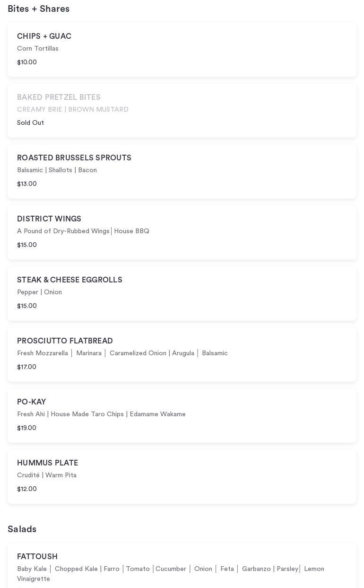
Task: Select the FATTOUSH salad title
Action: pos(37,557)
